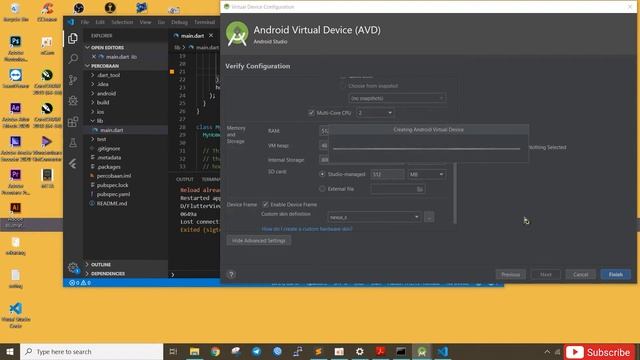
Task: Toggle Enable Device Frame checkbox
Action: tap(265, 204)
